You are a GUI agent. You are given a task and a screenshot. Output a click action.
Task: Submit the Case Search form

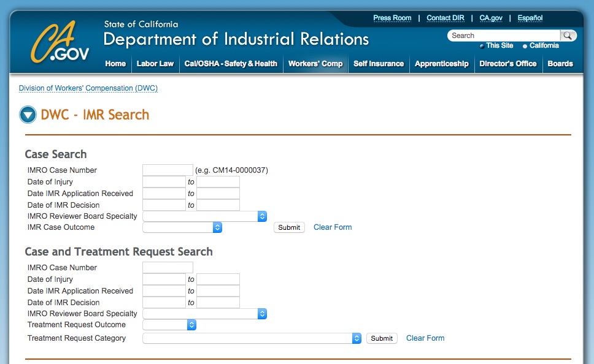[x=289, y=227]
